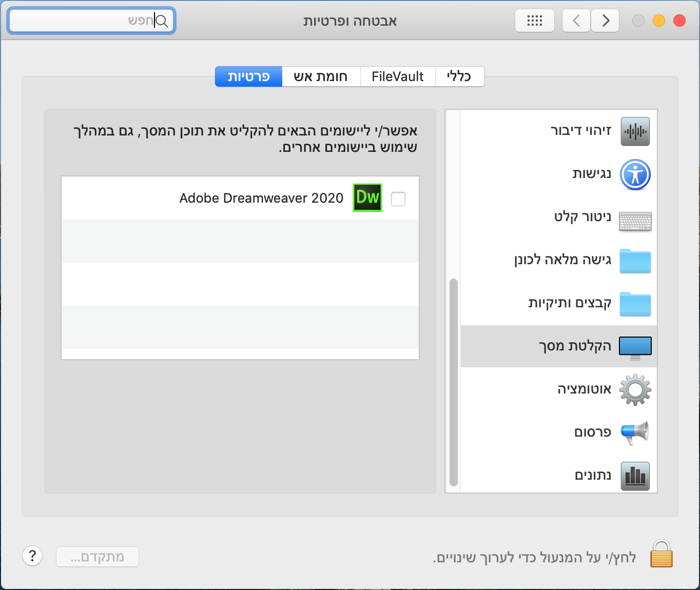Click the megaphone icon for Advertising

(635, 432)
